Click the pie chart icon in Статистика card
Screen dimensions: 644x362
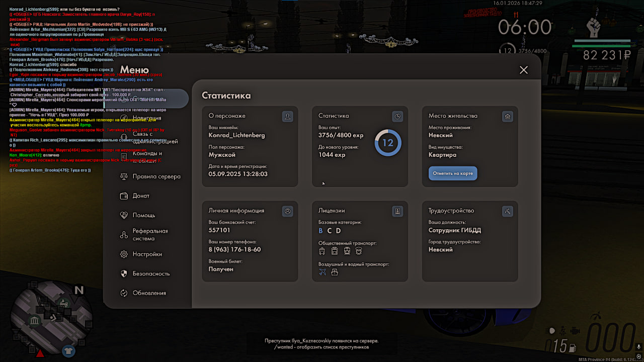(397, 117)
